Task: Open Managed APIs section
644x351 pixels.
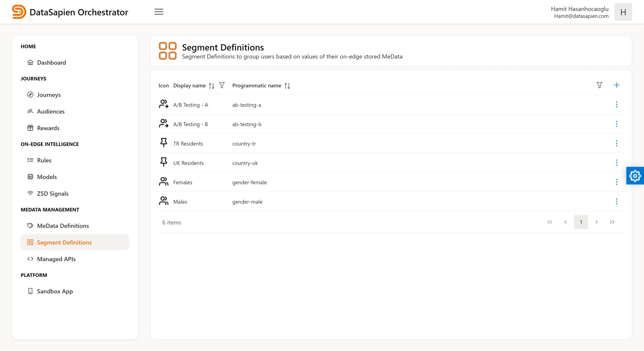Action: (56, 259)
